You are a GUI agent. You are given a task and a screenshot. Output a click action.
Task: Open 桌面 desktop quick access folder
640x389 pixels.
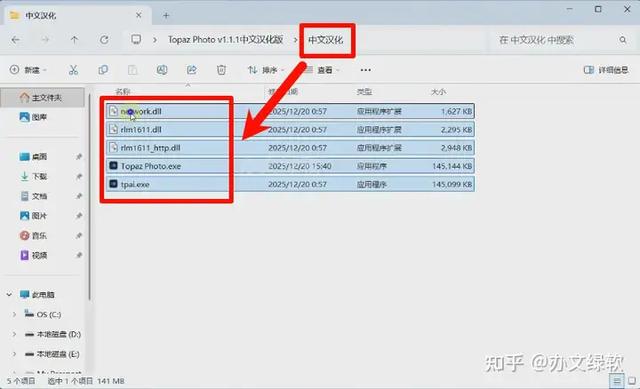(33, 157)
